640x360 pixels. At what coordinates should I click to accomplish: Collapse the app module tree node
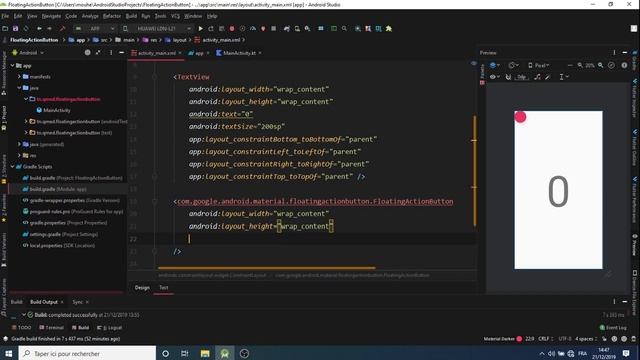pos(13,65)
